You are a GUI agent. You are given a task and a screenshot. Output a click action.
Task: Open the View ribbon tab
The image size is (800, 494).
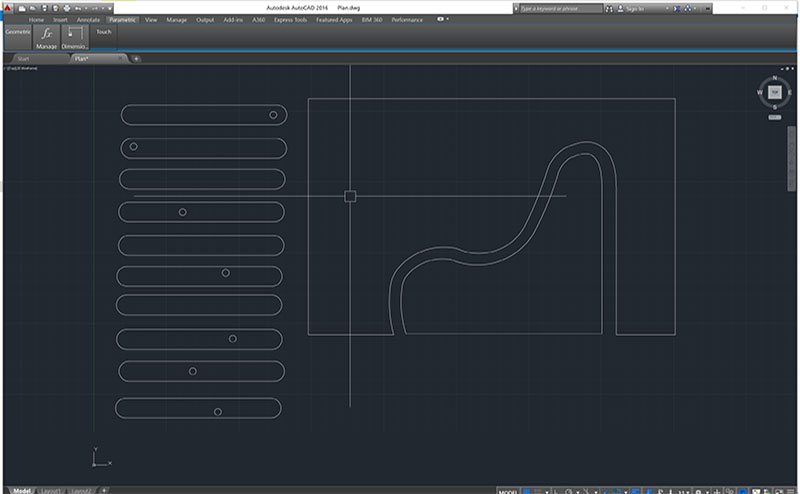151,20
